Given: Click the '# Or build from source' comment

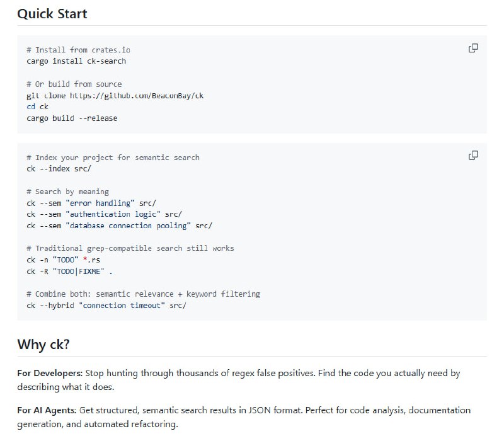Looking at the screenshot, I should 74,84.
